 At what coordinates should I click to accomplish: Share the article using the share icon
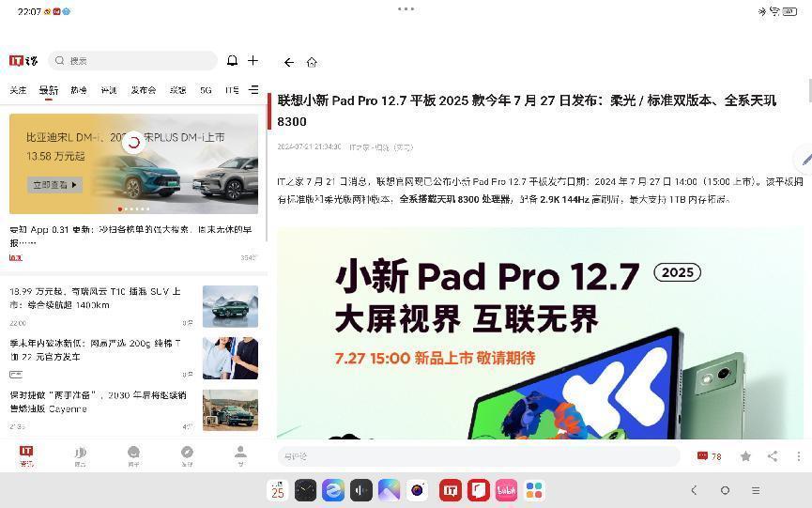(772, 456)
